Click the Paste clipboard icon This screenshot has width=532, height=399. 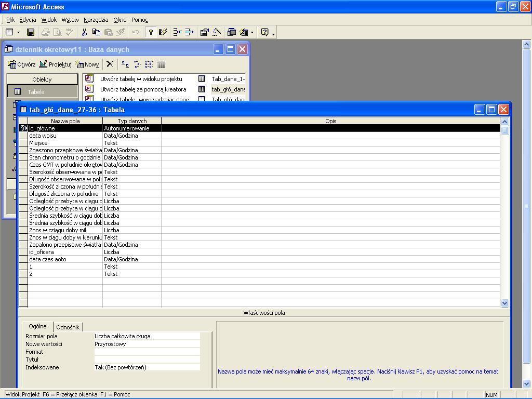(108, 32)
